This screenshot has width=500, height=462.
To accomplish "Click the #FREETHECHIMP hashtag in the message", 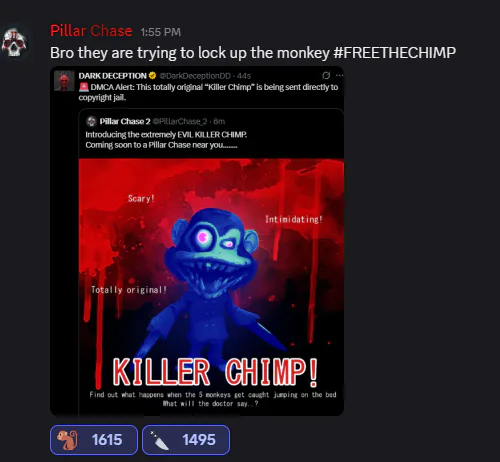I will point(394,53).
